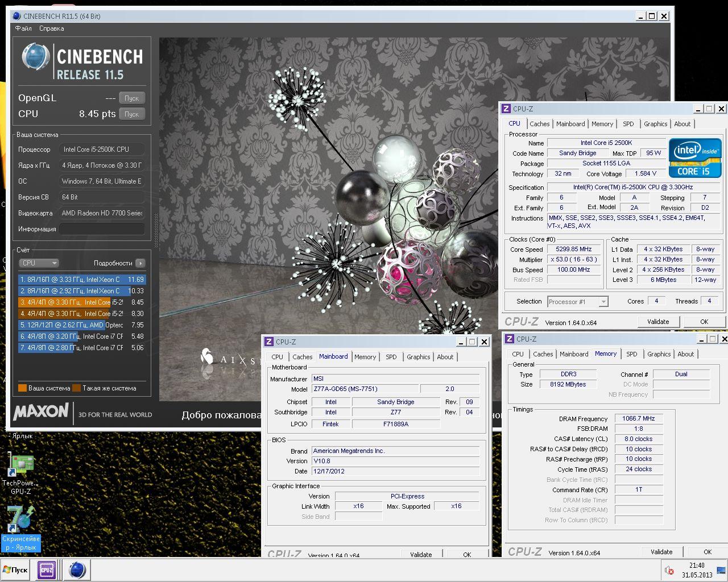This screenshot has width=728, height=582.
Task: Open the Processor #1 selection dropdown in CPU-Z
Action: pos(578,302)
